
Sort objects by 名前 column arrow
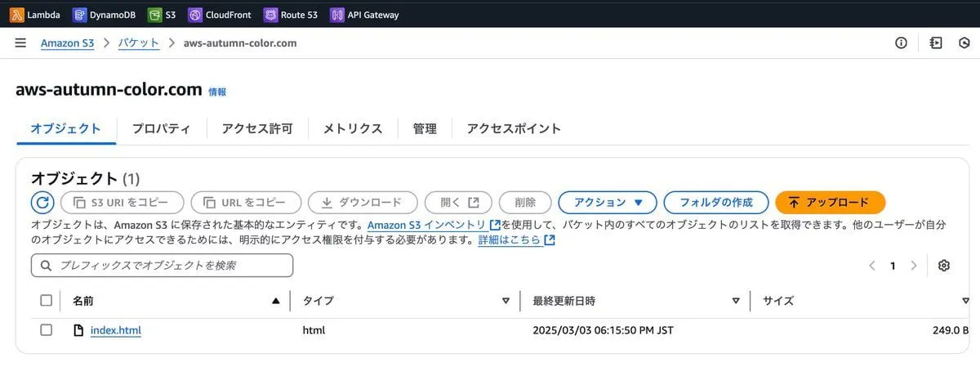coord(275,301)
